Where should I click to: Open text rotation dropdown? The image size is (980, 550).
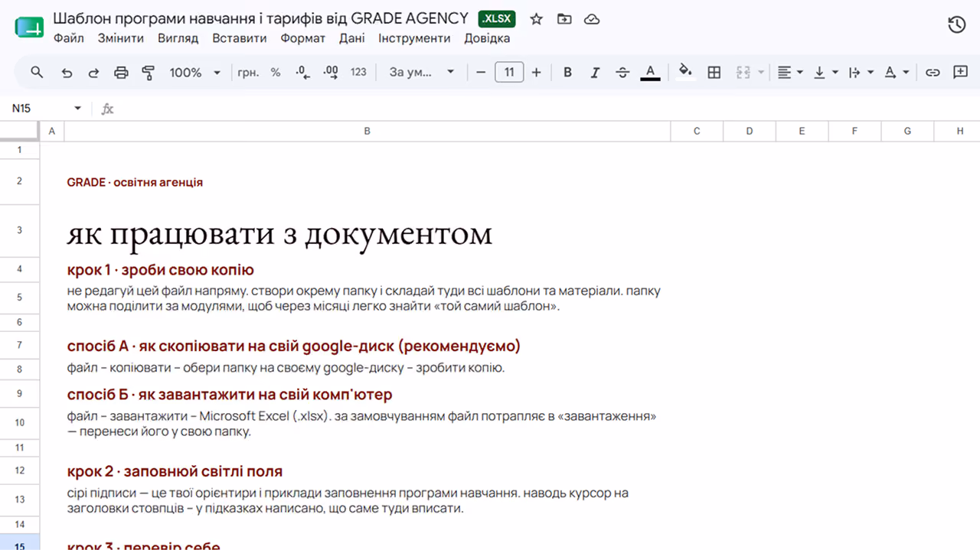click(897, 73)
